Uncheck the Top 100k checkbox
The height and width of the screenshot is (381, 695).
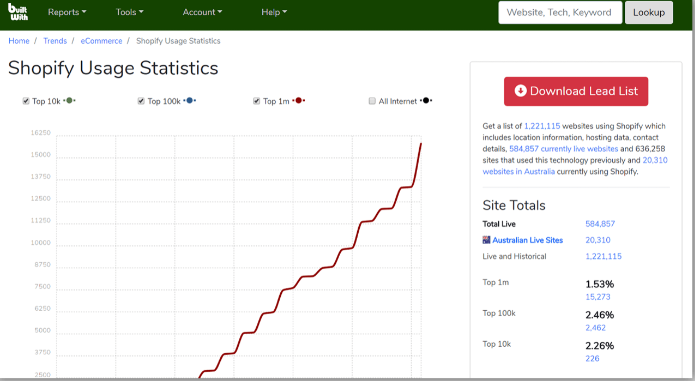tap(141, 101)
